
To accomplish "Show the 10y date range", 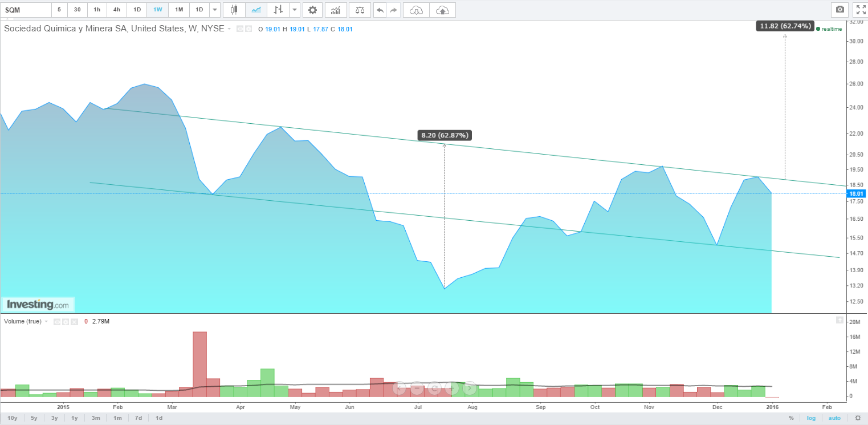I will [x=12, y=418].
